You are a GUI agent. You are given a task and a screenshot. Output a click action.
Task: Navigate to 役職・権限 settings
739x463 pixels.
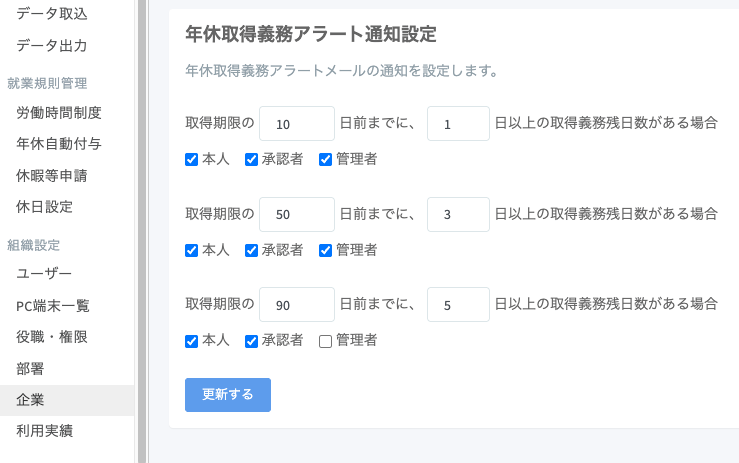click(x=52, y=337)
